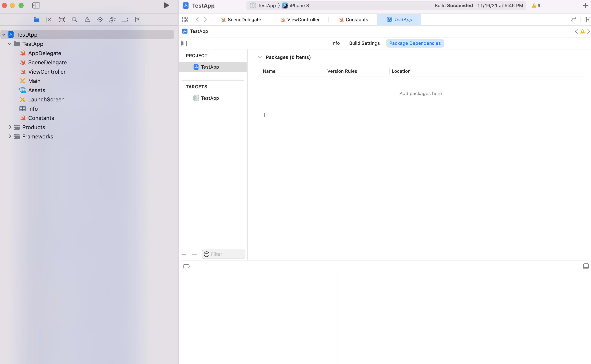Image resolution: width=591 pixels, height=364 pixels.
Task: Open the test navigator diamond icon
Action: click(100, 20)
